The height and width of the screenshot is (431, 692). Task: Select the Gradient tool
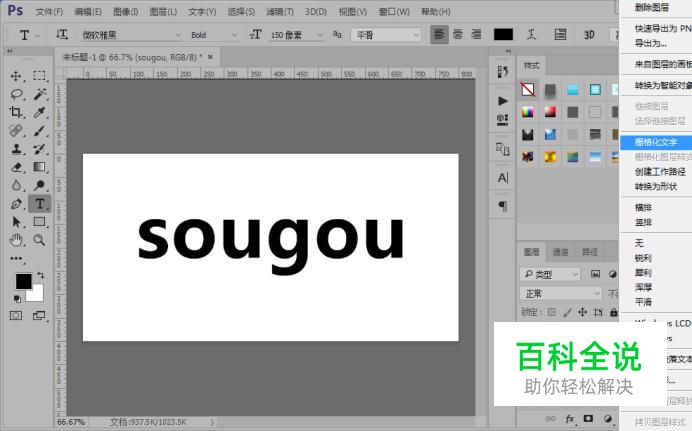39,167
